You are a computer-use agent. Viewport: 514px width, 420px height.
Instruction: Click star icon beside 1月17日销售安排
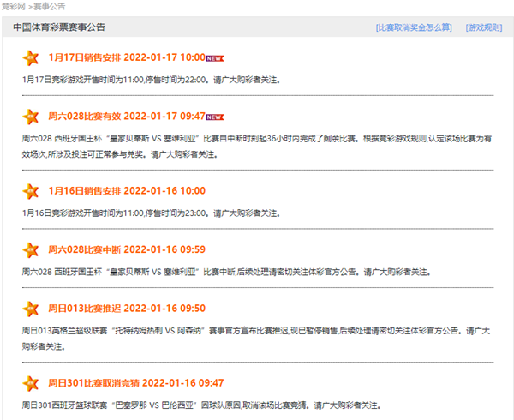31,58
